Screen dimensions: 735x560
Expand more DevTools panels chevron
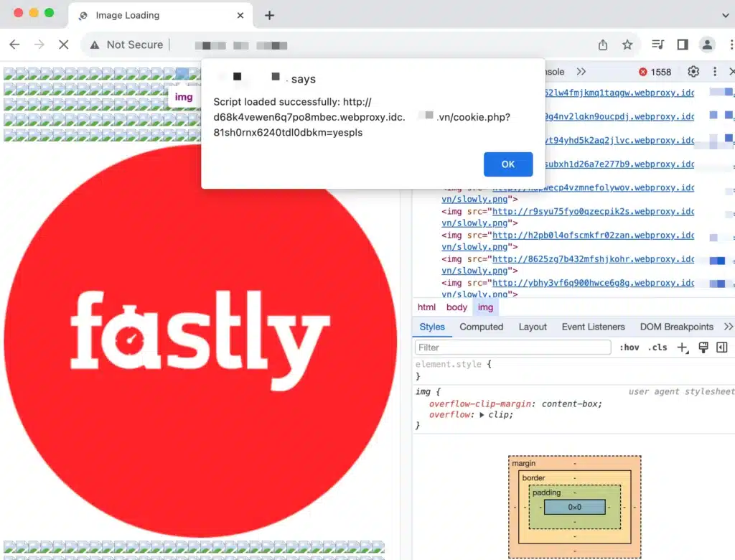(581, 71)
